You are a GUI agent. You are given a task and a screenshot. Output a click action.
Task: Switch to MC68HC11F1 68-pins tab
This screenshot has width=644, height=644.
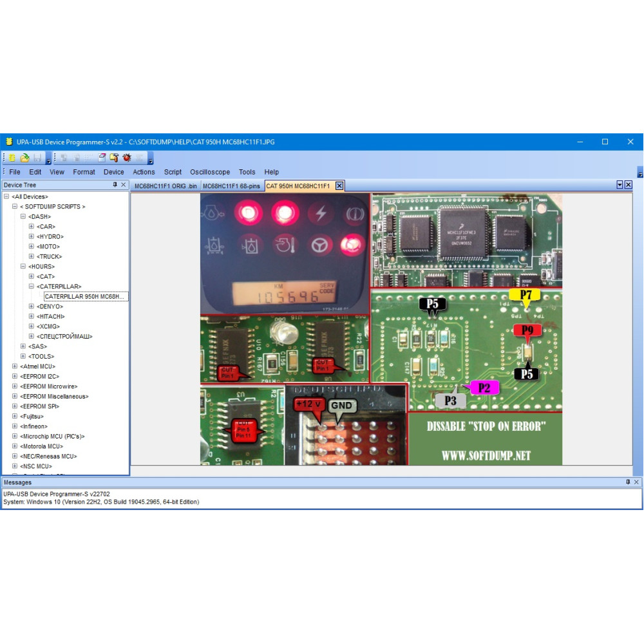231,186
